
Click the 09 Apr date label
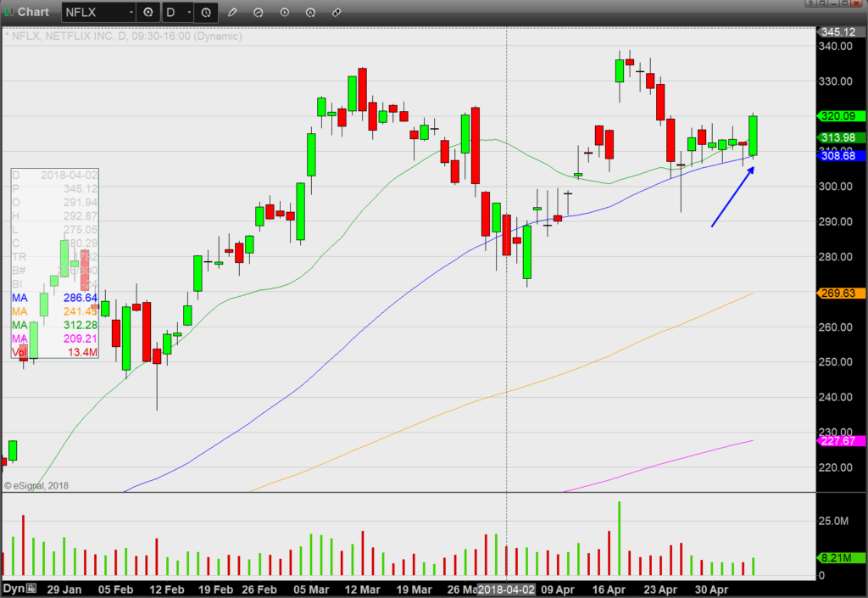pos(558,590)
